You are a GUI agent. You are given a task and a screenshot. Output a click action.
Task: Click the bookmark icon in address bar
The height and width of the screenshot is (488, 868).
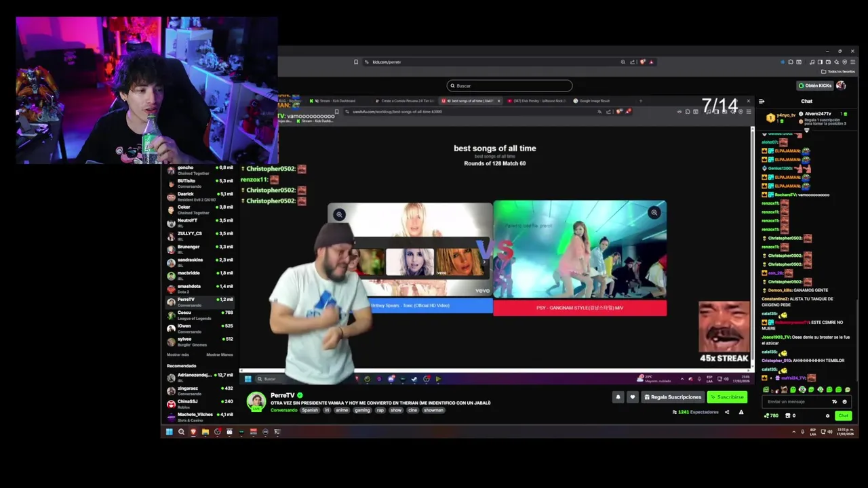pyautogui.click(x=356, y=62)
